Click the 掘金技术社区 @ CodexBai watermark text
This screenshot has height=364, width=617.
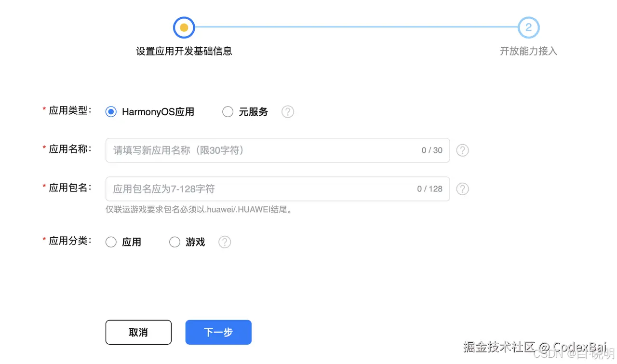(534, 347)
